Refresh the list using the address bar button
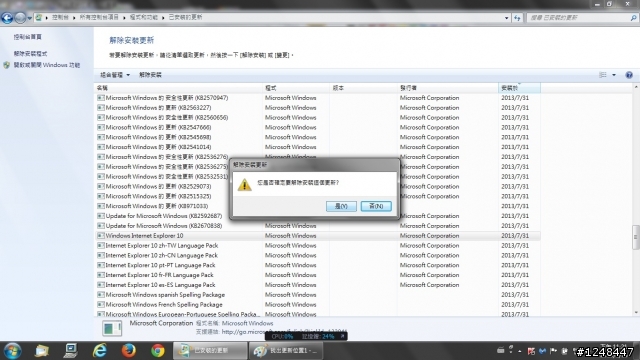 coord(517,18)
